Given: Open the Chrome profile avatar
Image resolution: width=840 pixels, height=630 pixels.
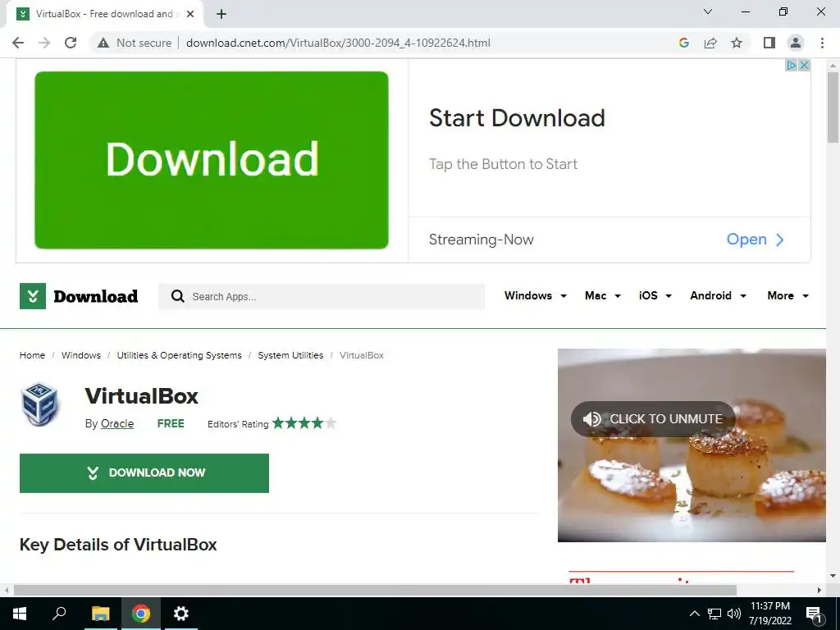Looking at the screenshot, I should click(x=796, y=43).
